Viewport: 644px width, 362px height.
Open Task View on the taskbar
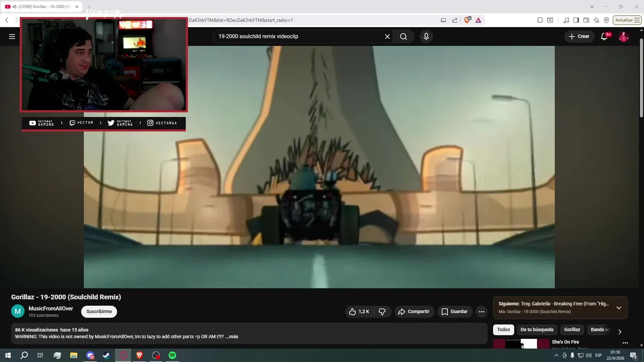40,355
